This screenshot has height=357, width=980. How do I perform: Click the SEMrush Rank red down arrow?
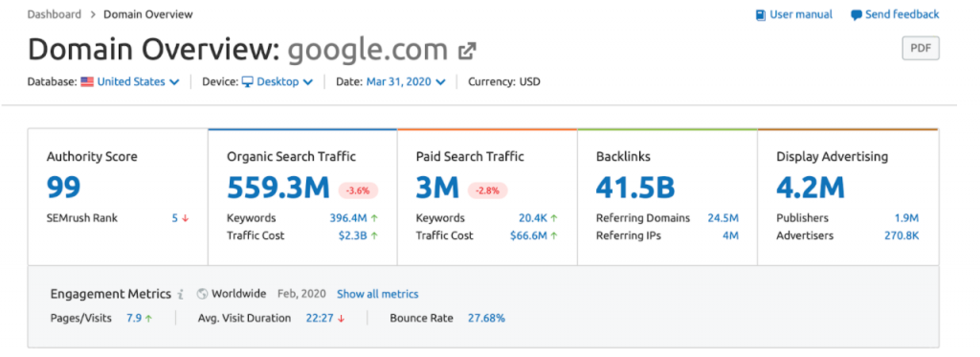tap(185, 218)
